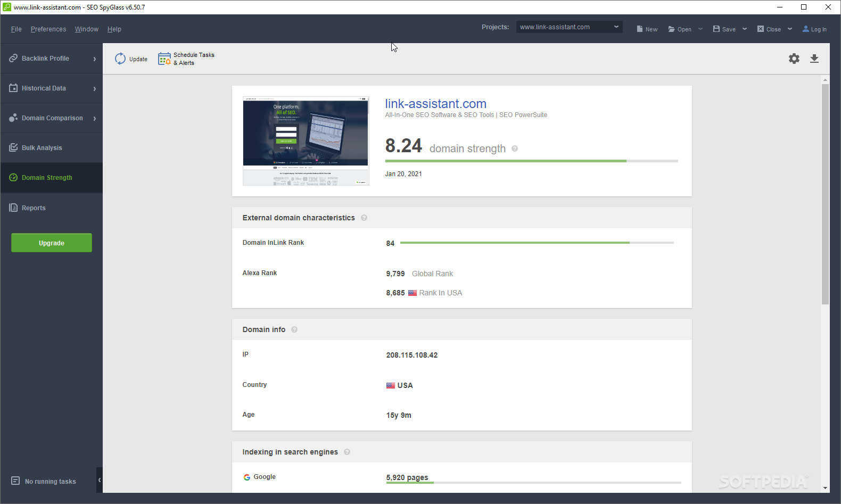Click help icon beside domain strength
The width and height of the screenshot is (841, 504).
[x=515, y=148]
